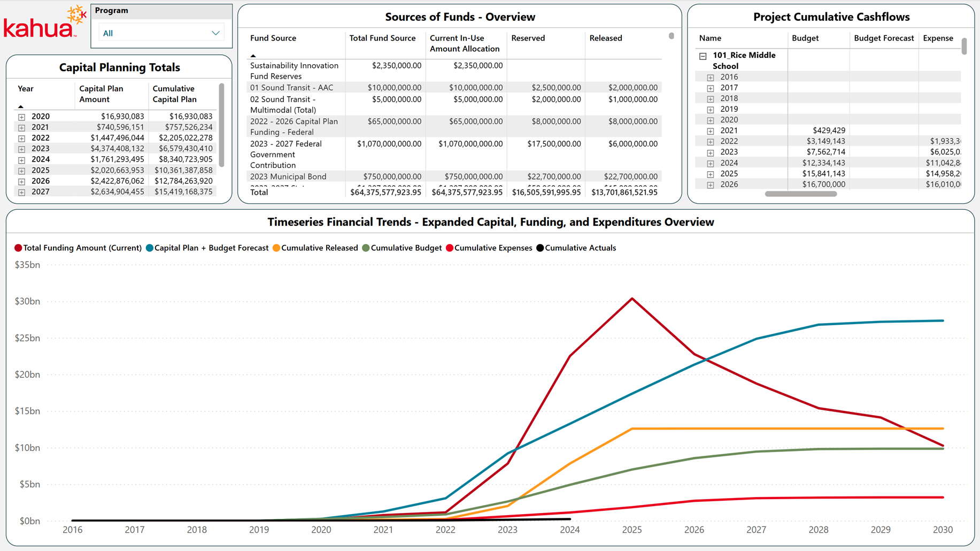Collapse the 101_Rice Middle School node
980x551 pixels.
click(x=703, y=56)
